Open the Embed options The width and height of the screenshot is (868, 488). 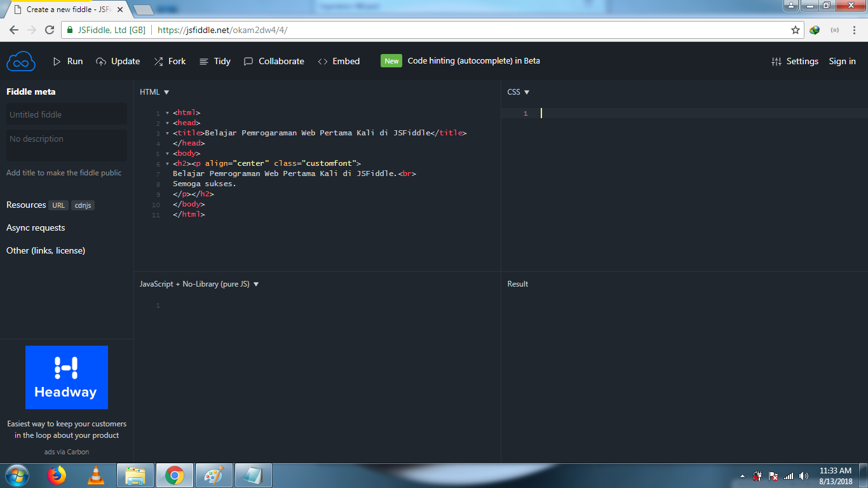(339, 61)
